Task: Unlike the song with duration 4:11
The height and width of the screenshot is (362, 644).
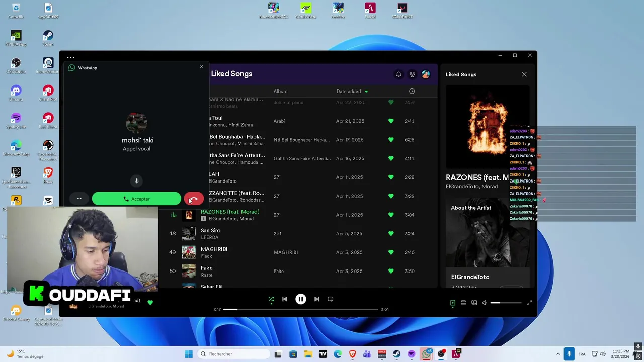Action: [391, 158]
